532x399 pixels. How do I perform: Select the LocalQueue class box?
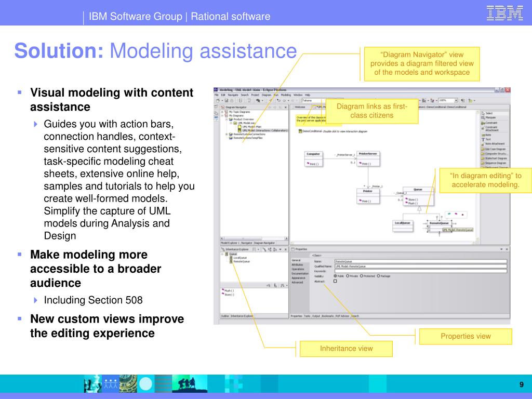pyautogui.click(x=403, y=227)
